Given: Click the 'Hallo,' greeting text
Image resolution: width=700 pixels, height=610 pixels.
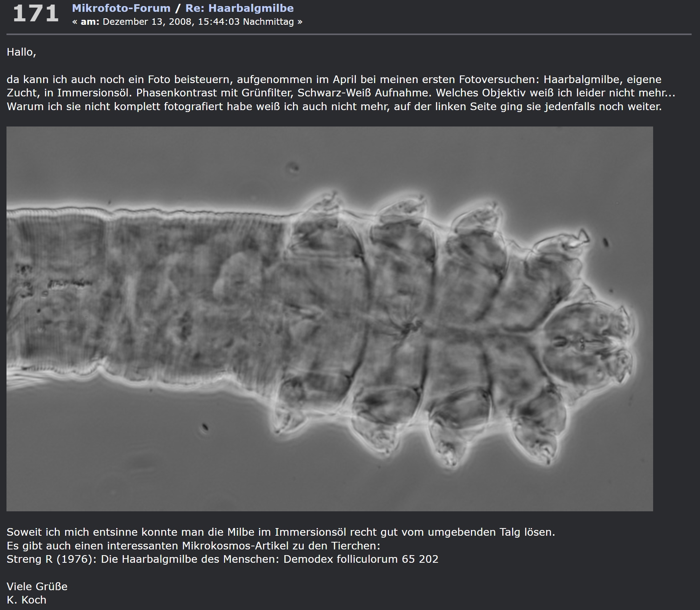Looking at the screenshot, I should [x=21, y=52].
